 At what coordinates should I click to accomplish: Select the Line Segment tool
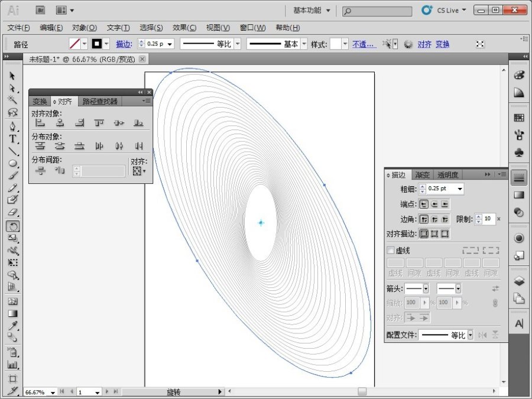(x=12, y=151)
